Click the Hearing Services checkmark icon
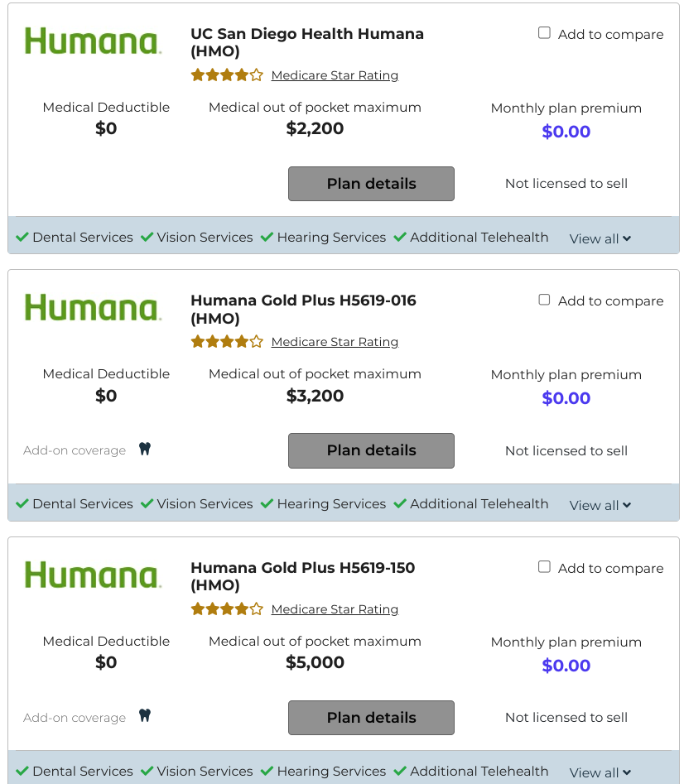Screen dimensions: 684x784 point(267,237)
